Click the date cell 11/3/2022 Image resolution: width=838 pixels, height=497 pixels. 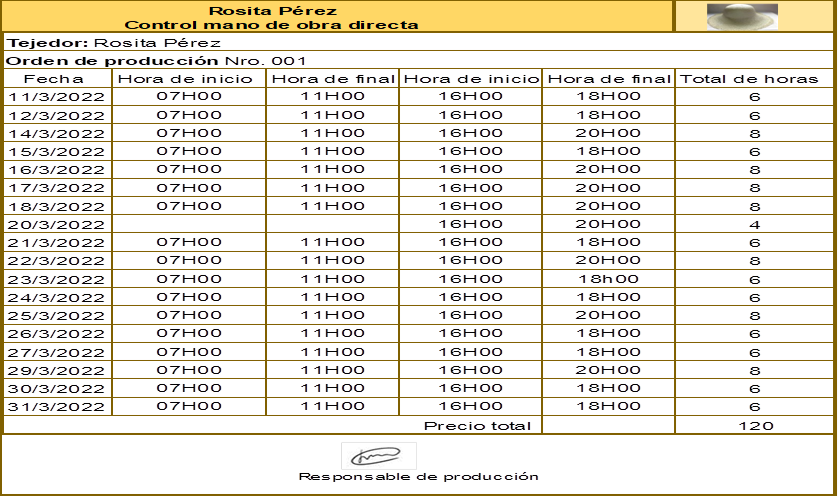point(58,96)
